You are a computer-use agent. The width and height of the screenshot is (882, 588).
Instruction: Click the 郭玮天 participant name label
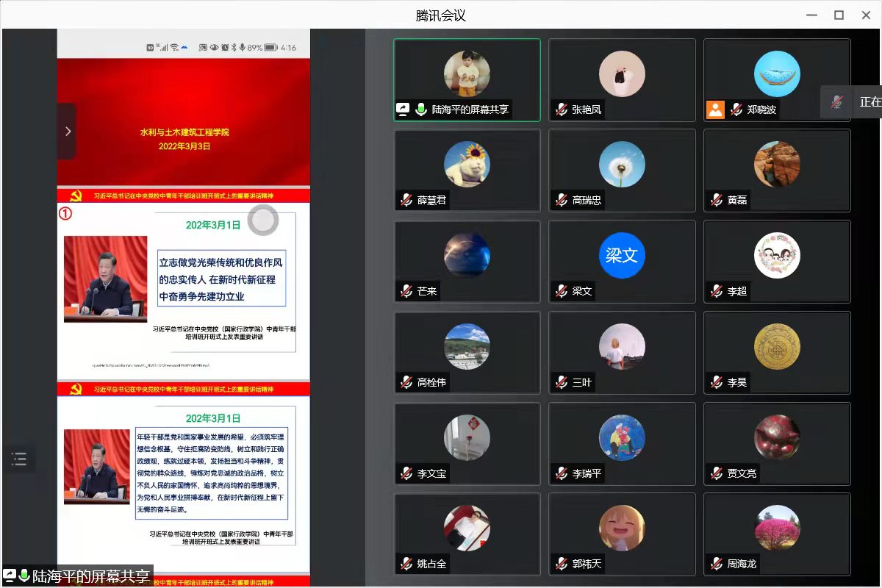tap(587, 564)
